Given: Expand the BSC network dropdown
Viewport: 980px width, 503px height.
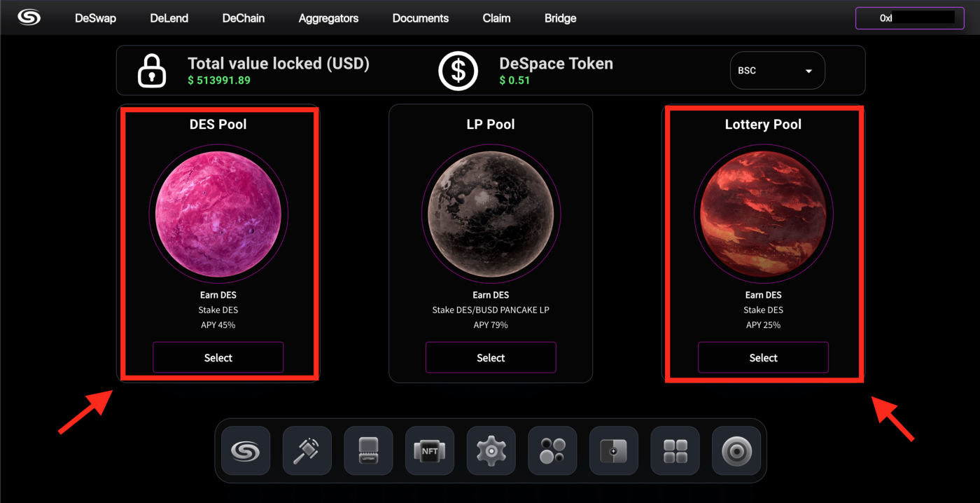Looking at the screenshot, I should pos(777,71).
